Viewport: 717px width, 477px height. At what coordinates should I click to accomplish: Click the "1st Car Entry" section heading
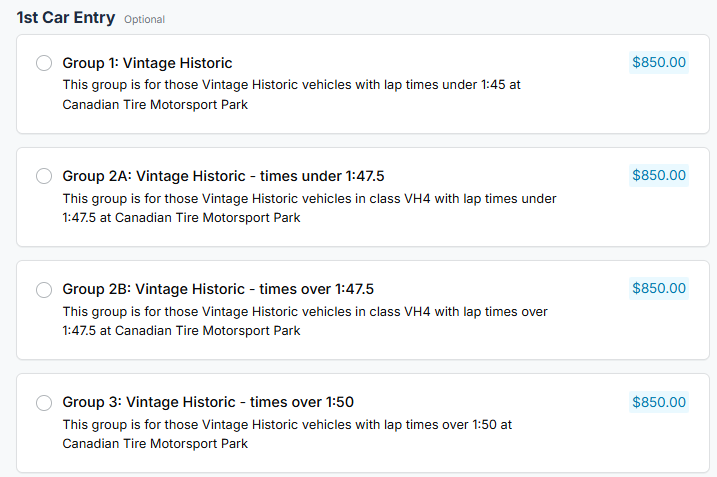[x=66, y=18]
